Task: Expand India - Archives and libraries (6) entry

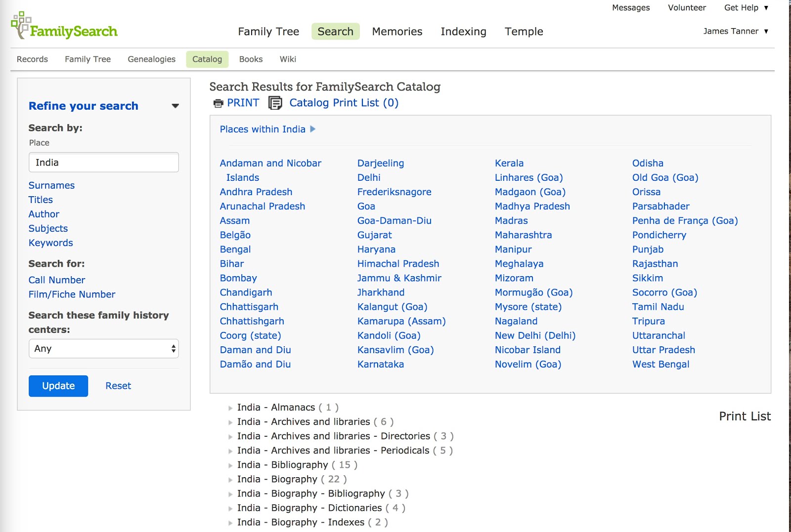Action: [230, 422]
